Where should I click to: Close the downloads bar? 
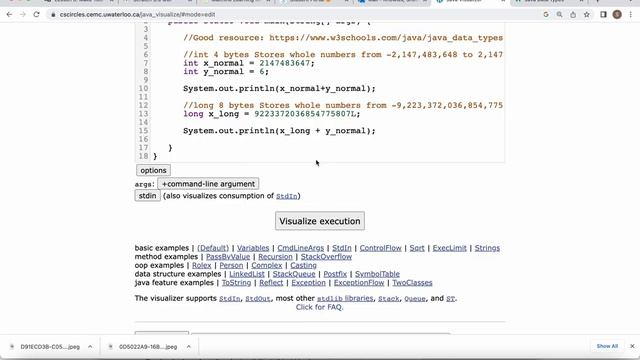[x=632, y=346]
